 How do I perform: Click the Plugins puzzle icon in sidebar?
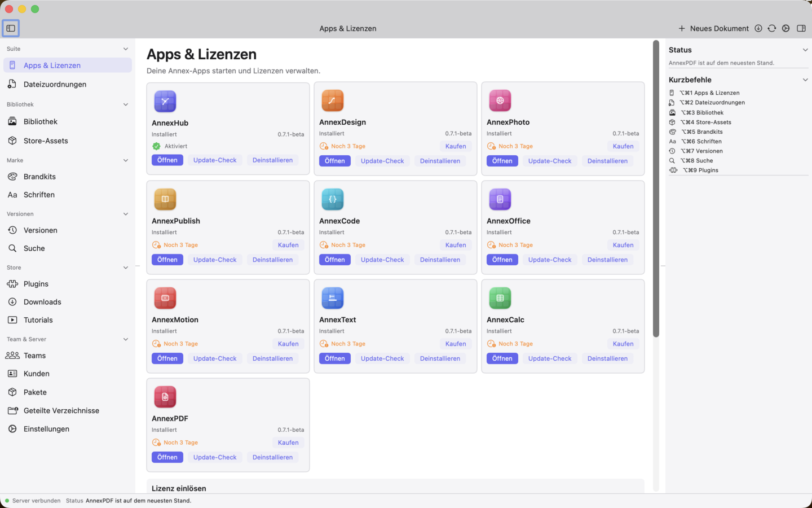coord(12,284)
